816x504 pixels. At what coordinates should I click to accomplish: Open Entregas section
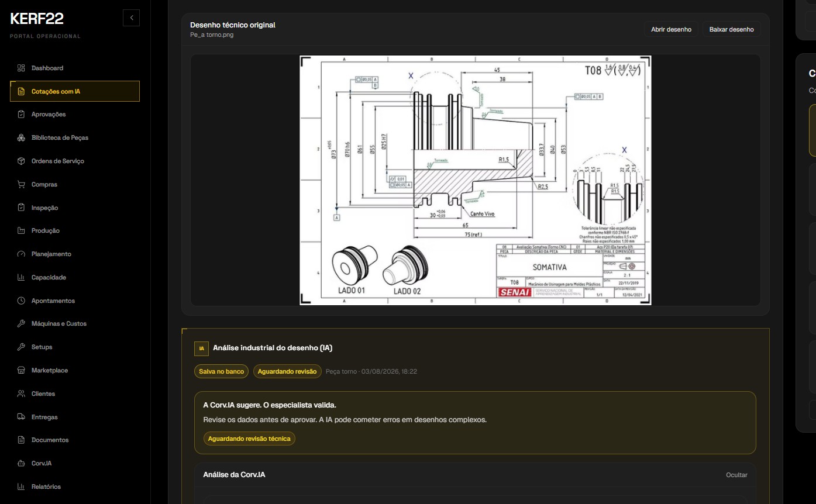coord(75,417)
